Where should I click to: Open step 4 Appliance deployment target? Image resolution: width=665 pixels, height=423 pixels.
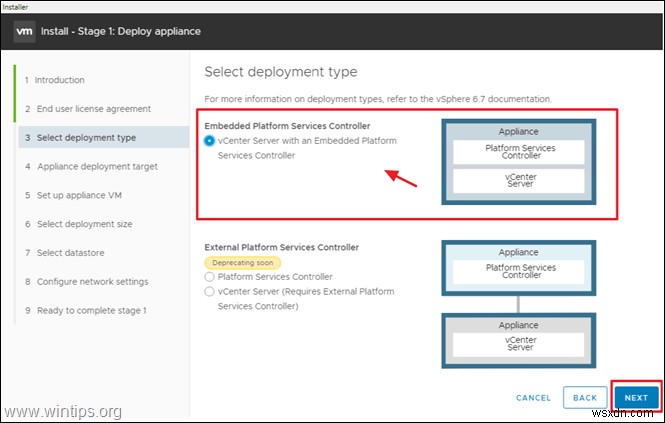[91, 166]
